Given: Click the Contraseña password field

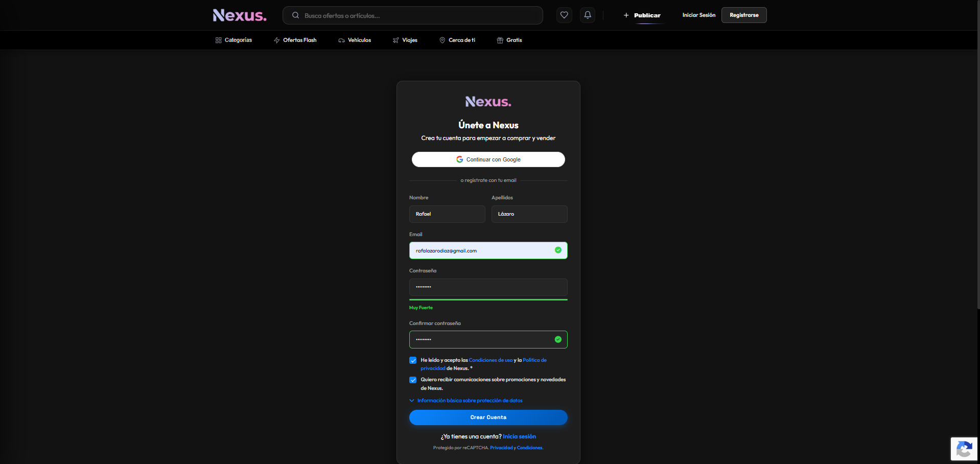Looking at the screenshot, I should click(x=488, y=287).
